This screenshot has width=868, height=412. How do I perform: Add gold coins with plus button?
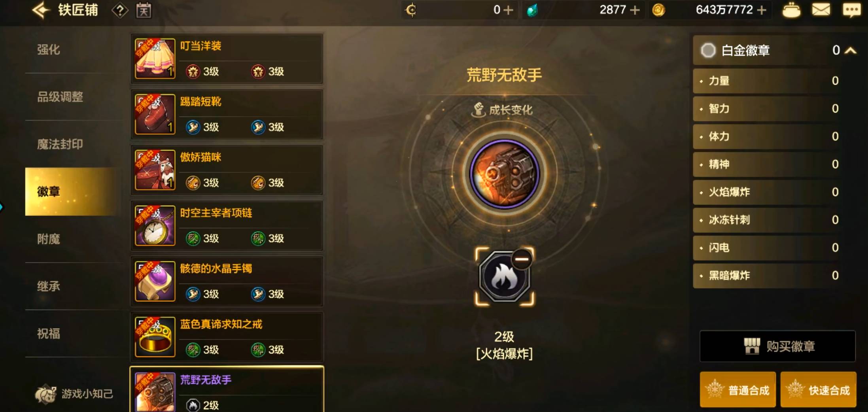[762, 10]
